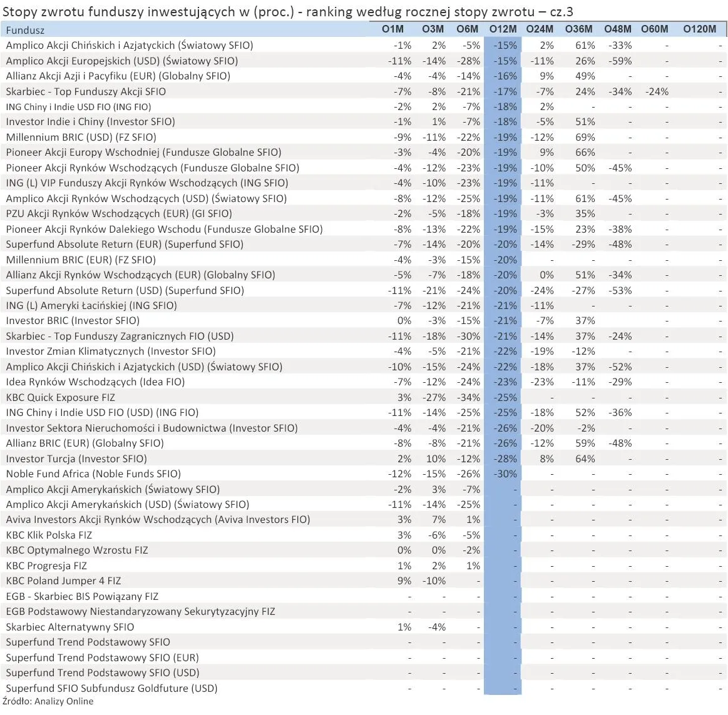The height and width of the screenshot is (715, 728).
Task: Select the O1M column header
Action: pyautogui.click(x=393, y=29)
